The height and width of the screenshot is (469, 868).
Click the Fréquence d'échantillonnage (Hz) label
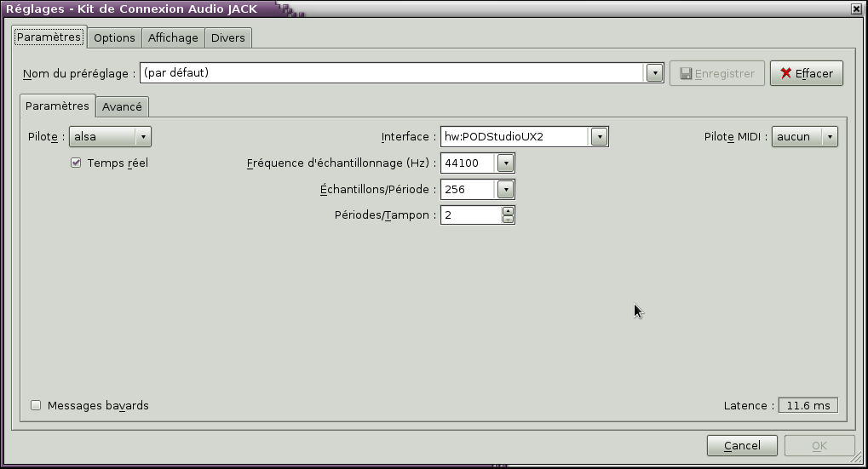tap(342, 163)
